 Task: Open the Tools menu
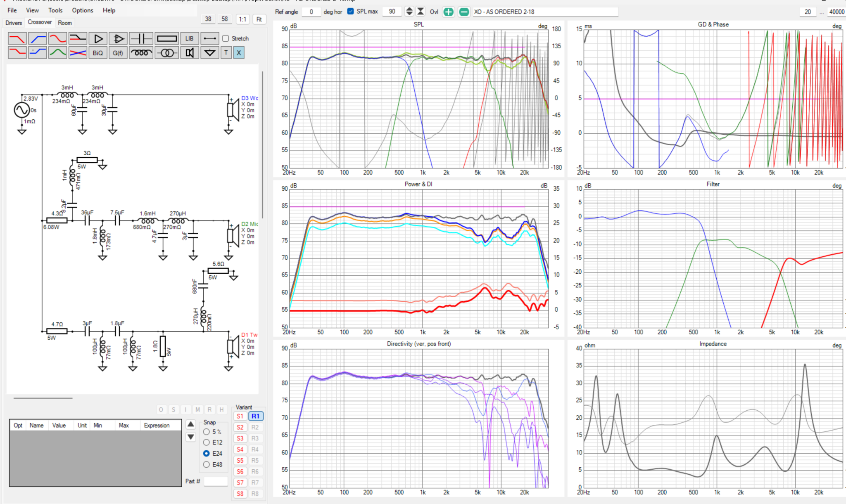[x=55, y=10]
